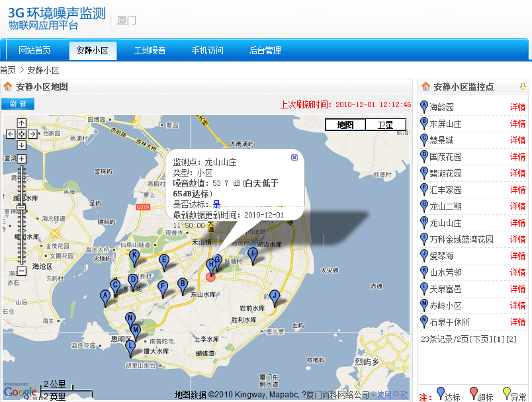Click the map recenter button between arrows
The height and width of the screenshot is (402, 532).
(x=22, y=134)
